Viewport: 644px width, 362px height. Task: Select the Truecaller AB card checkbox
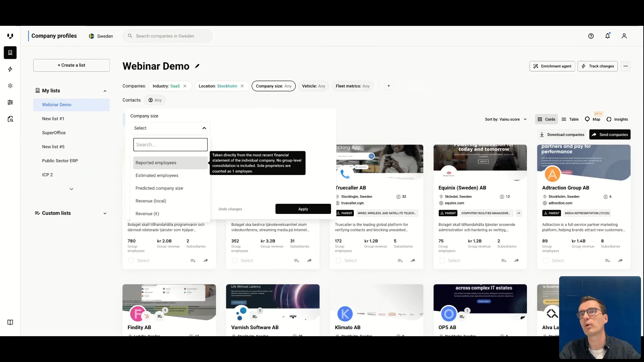(338, 260)
